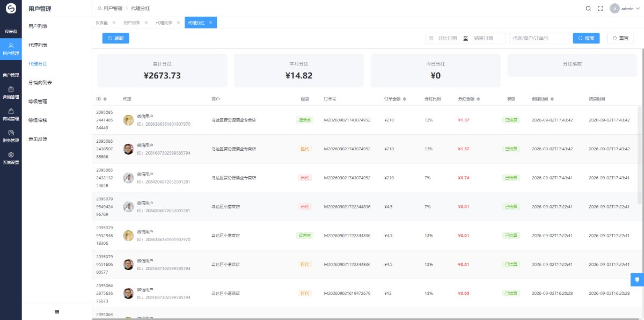644x320 pixels.
Task: Click the sort arrows beside the ID header
Action: [x=105, y=99]
